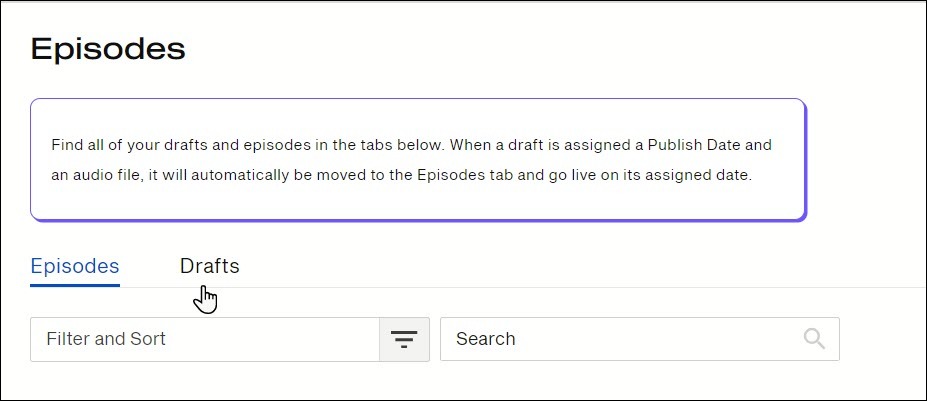Click the gray filter button beside Filter and Sort
927x401 pixels.
pyautogui.click(x=404, y=339)
